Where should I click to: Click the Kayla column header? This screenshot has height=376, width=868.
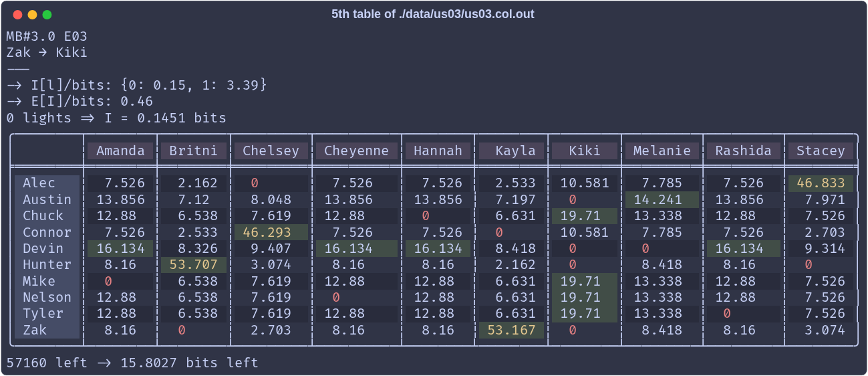click(512, 151)
